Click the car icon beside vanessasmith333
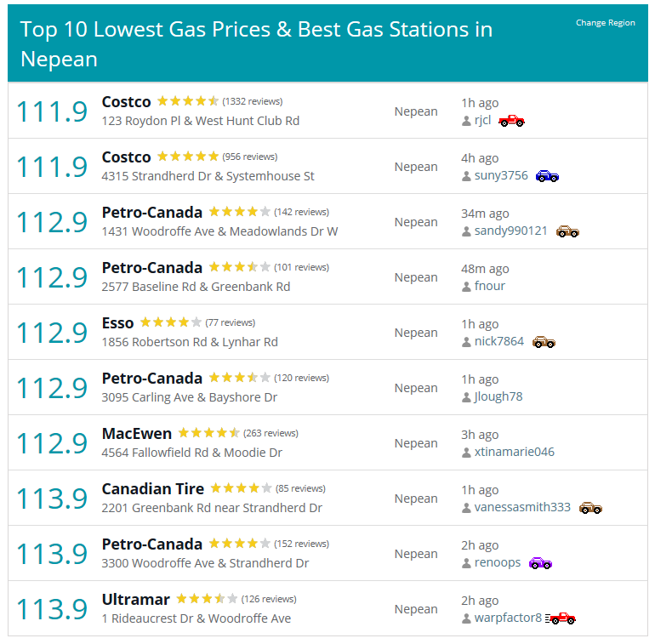Screen dimensions: 655x644 [590, 508]
